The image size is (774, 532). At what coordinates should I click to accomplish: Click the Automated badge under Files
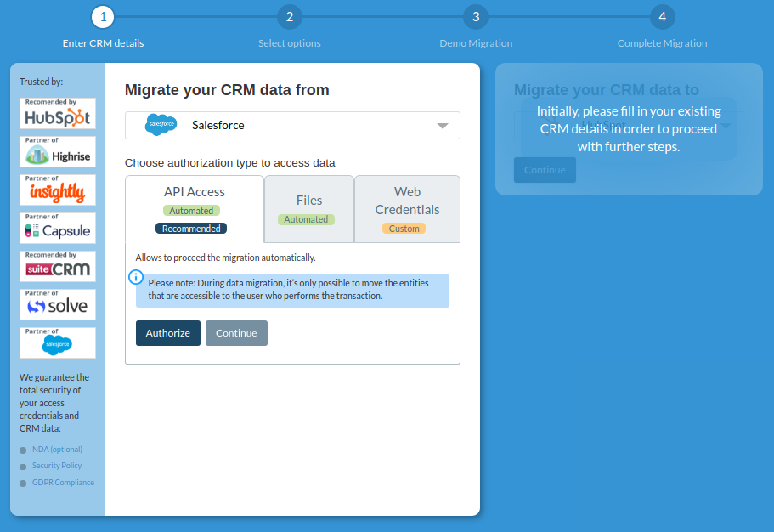coord(306,219)
